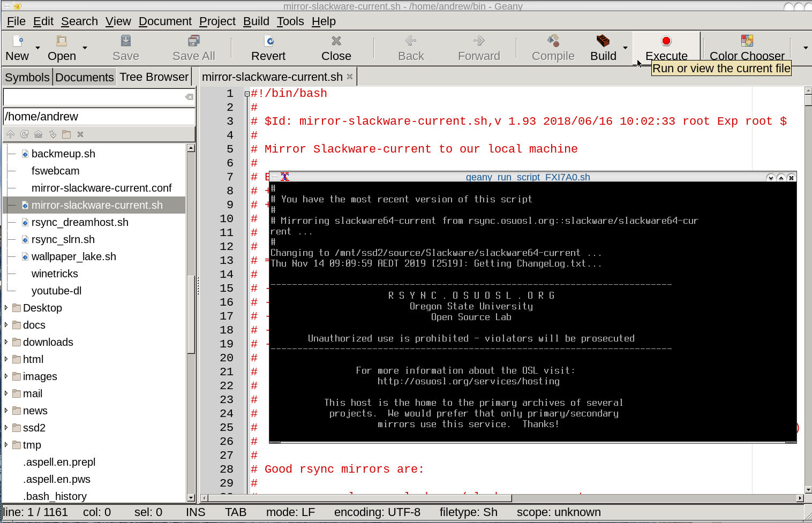Go up one folder level in file browser
Screen dimensions: 812x523
click(x=10, y=134)
